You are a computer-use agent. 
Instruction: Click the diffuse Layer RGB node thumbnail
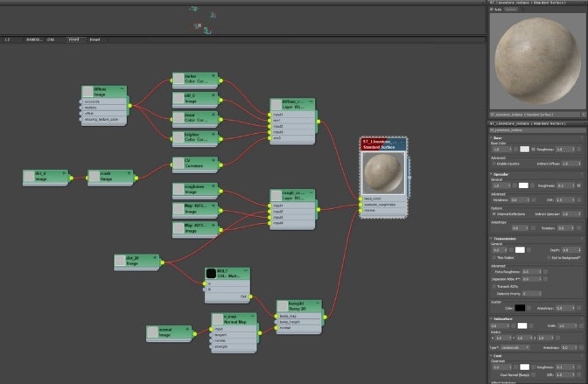point(276,105)
